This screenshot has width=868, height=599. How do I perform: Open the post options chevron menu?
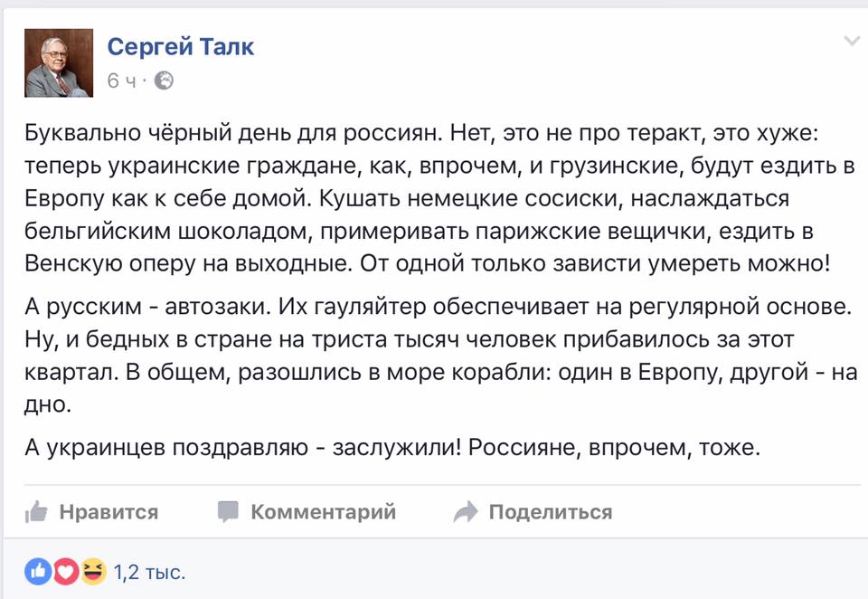(852, 42)
